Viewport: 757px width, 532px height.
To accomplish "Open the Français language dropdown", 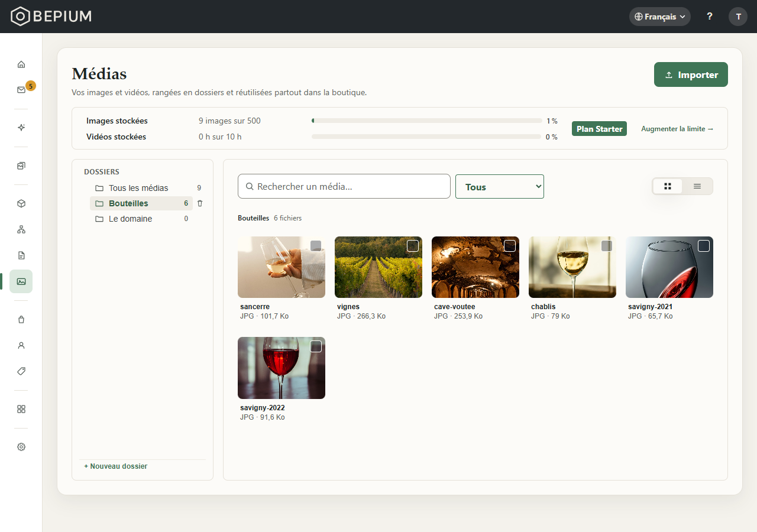I will (x=660, y=17).
